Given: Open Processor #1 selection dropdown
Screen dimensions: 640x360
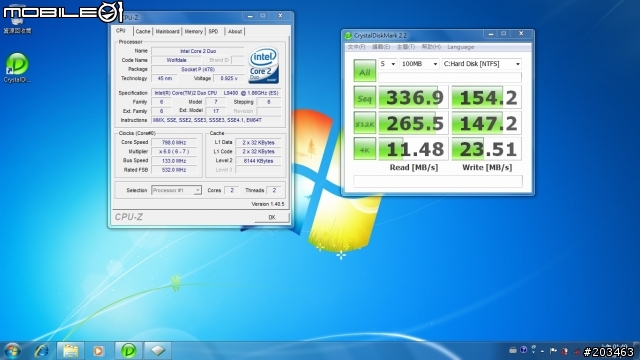Looking at the screenshot, I should (176, 190).
